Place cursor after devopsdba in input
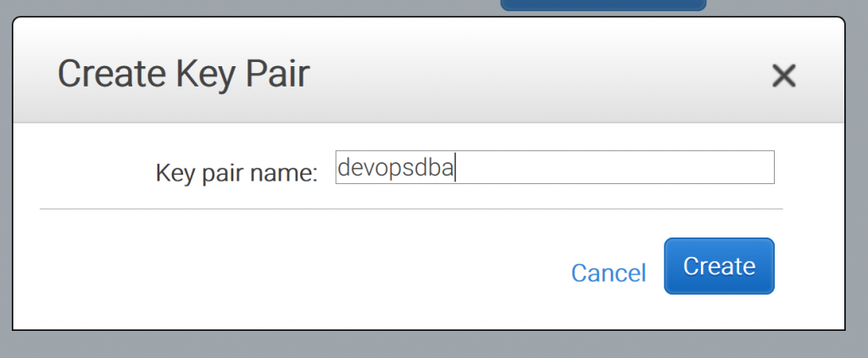Viewport: 868px width, 358px height. [x=454, y=167]
